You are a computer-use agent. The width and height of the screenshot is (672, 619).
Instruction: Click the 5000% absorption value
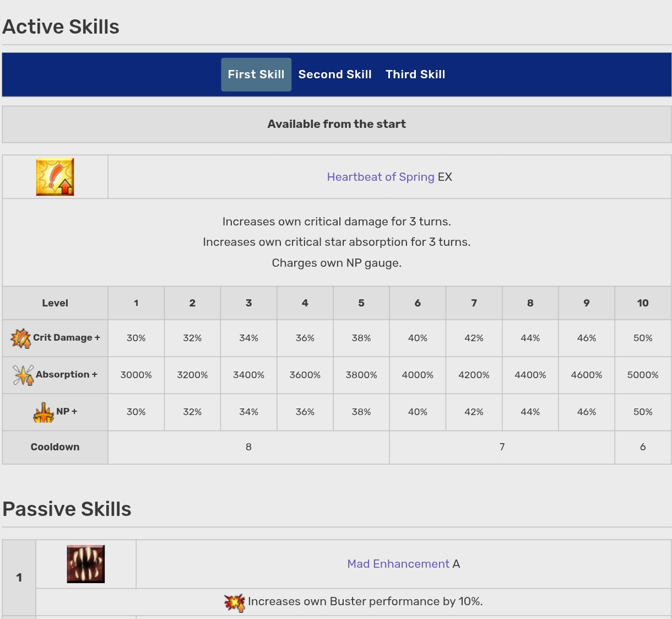643,375
